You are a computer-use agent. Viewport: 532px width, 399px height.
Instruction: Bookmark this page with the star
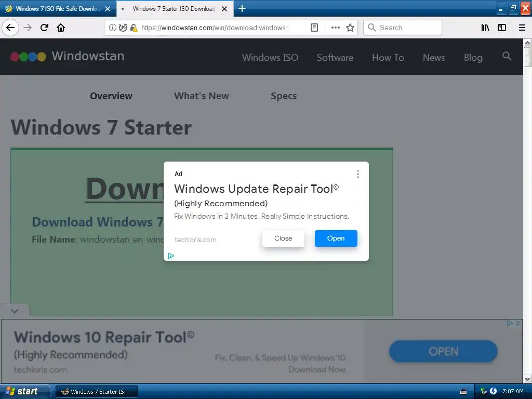[350, 28]
